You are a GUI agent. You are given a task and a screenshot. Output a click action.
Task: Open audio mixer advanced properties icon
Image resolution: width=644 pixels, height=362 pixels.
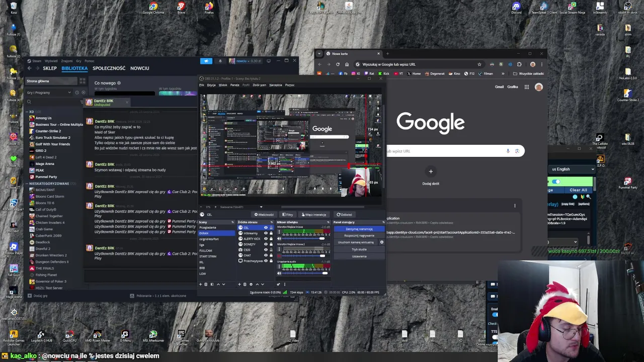[x=278, y=284]
